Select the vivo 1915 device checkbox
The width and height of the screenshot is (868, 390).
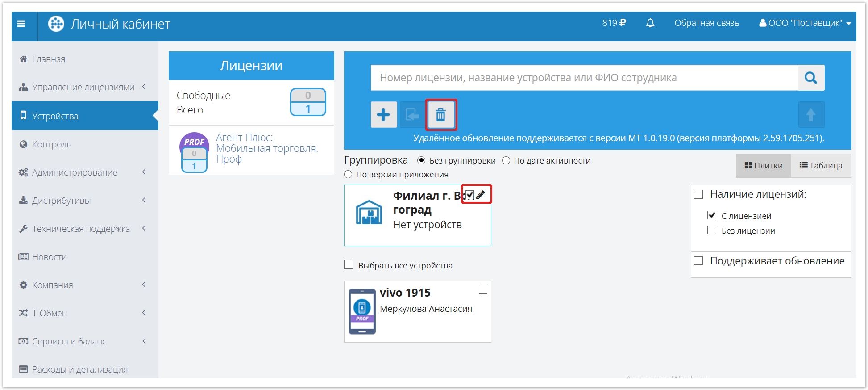pyautogui.click(x=483, y=289)
